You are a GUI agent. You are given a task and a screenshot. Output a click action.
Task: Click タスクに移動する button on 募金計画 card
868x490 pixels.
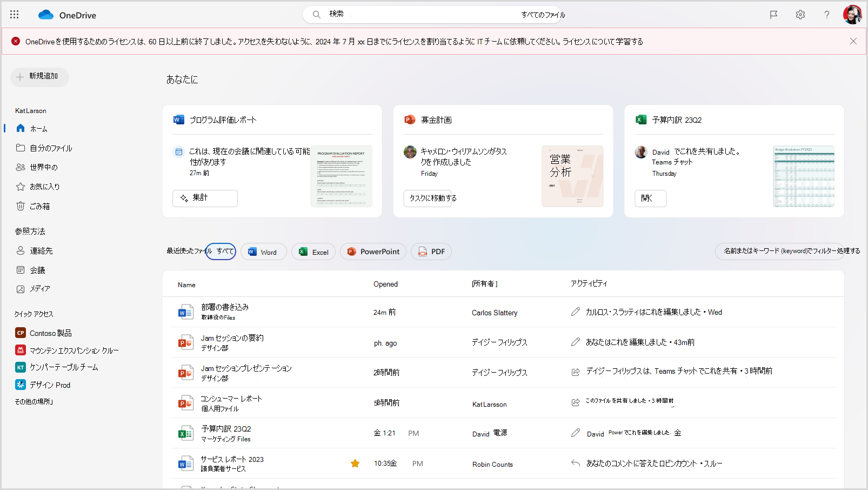[x=427, y=198]
